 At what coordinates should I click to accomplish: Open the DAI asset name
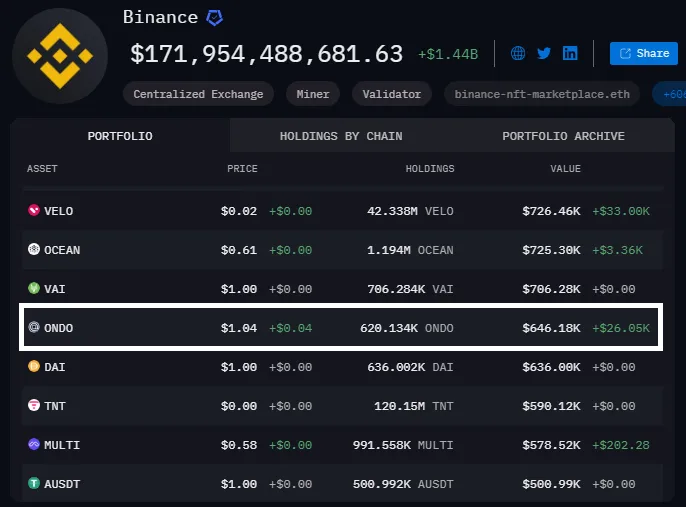pos(55,367)
